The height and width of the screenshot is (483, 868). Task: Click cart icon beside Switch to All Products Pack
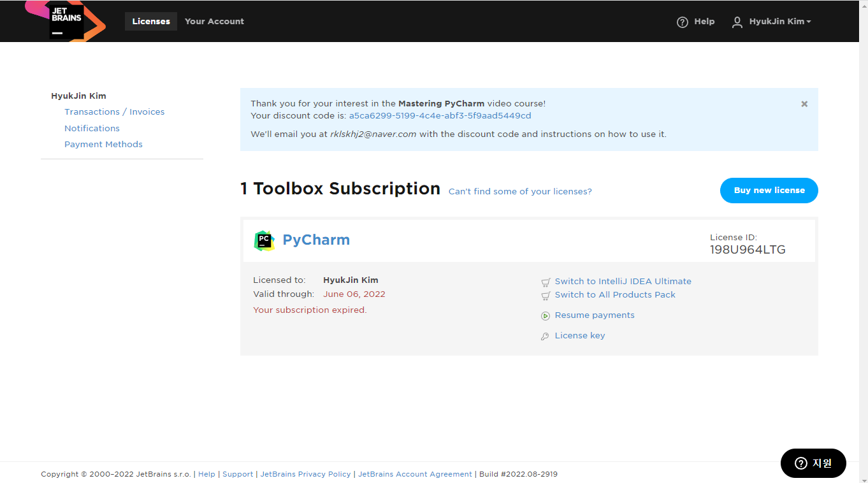[x=546, y=295]
